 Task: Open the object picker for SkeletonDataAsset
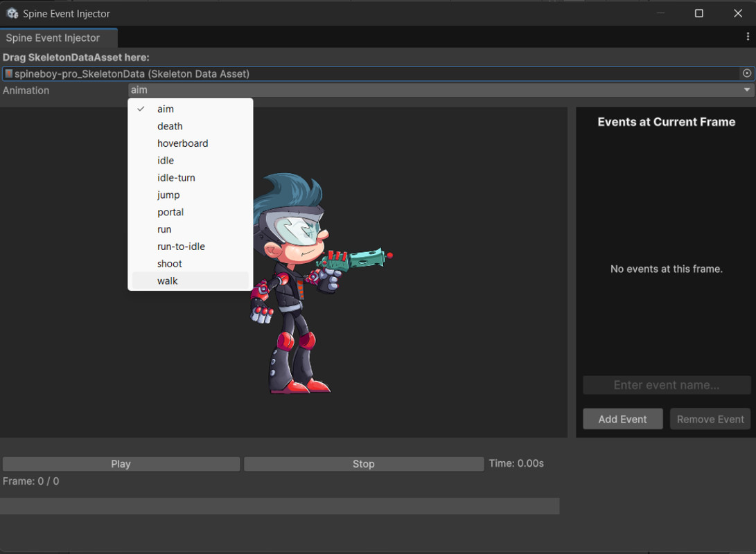(x=747, y=73)
